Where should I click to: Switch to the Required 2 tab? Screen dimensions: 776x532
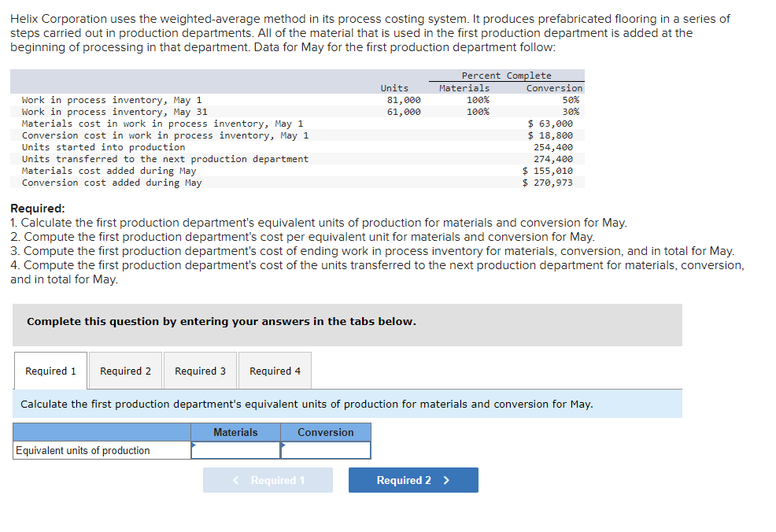pyautogui.click(x=124, y=370)
